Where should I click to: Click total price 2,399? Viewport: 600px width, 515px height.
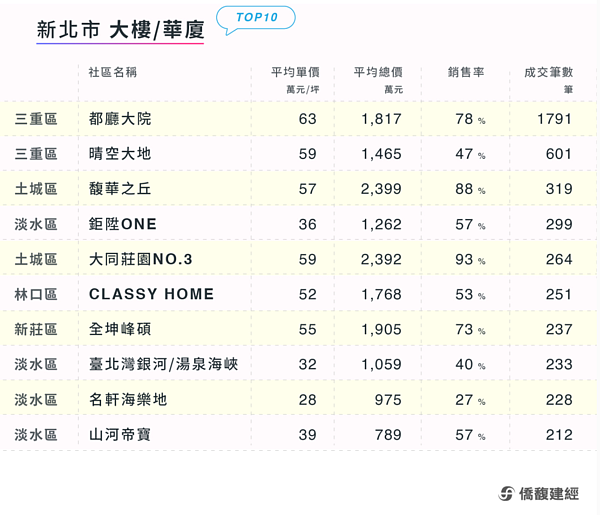(x=381, y=189)
